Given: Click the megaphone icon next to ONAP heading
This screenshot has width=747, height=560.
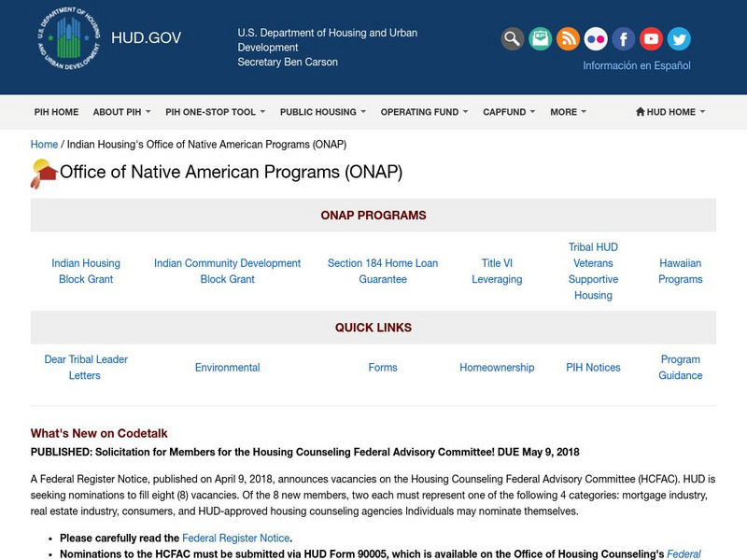Looking at the screenshot, I should pyautogui.click(x=41, y=170).
